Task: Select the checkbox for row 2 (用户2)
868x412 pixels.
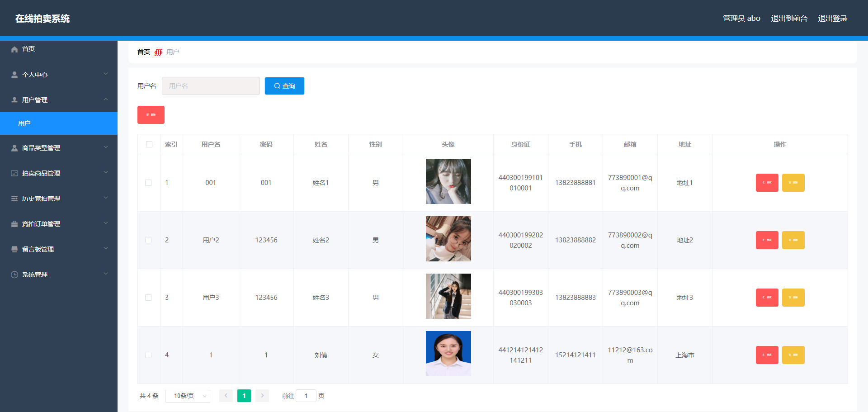Action: tap(148, 240)
